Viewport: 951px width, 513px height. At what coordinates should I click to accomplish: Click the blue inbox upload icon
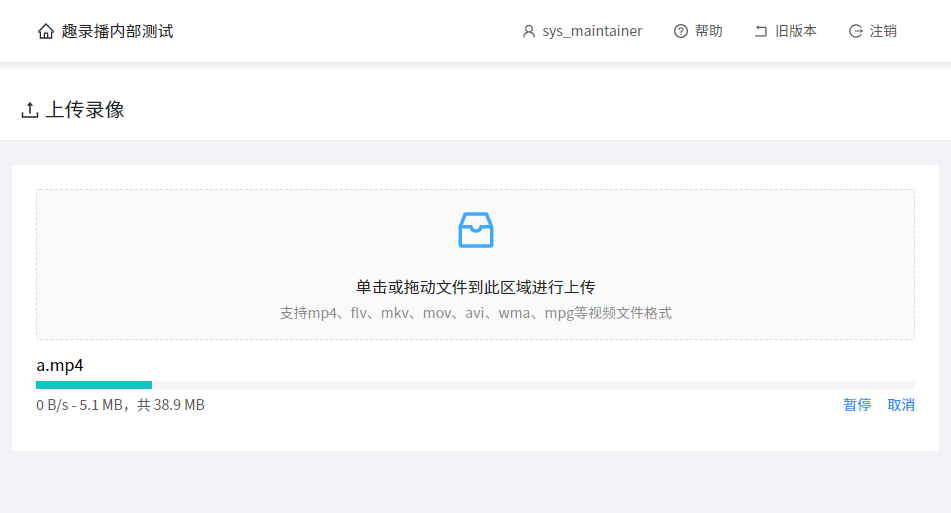(476, 230)
